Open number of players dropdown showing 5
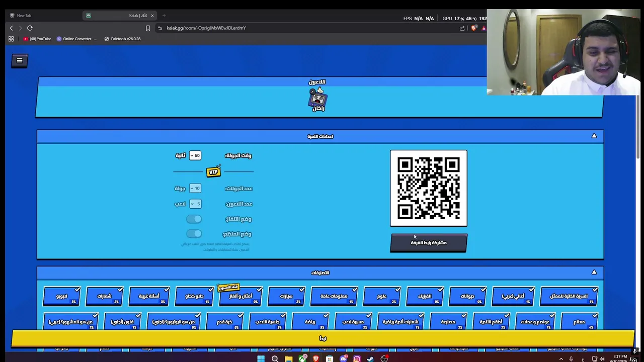This screenshot has width=644, height=362. [x=195, y=204]
